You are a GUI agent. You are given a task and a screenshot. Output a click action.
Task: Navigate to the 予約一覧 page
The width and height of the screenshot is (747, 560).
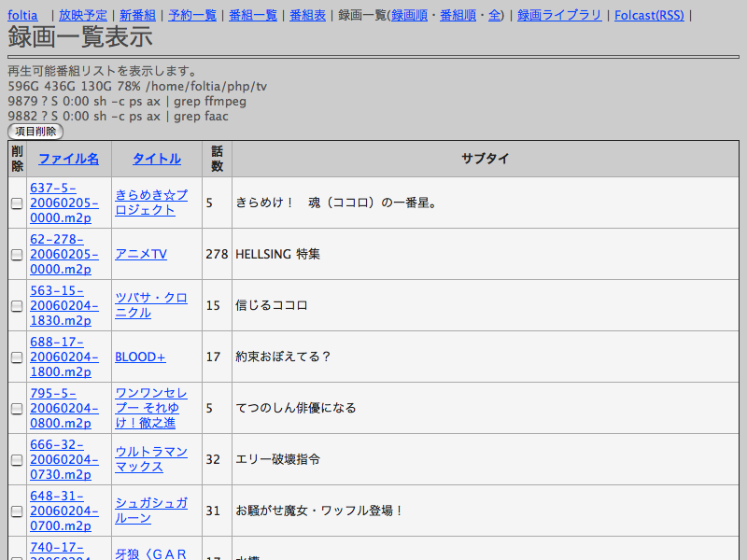(192, 15)
